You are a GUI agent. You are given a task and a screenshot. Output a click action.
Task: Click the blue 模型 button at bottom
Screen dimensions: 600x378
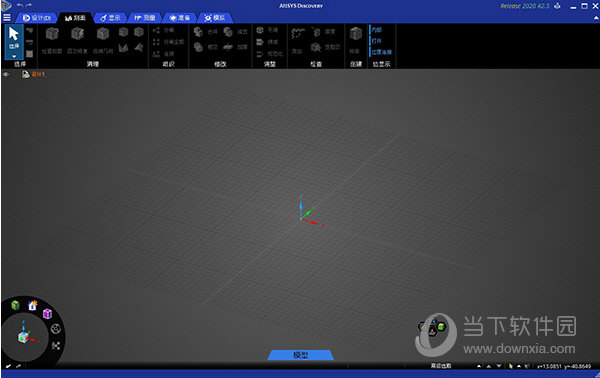(x=301, y=355)
